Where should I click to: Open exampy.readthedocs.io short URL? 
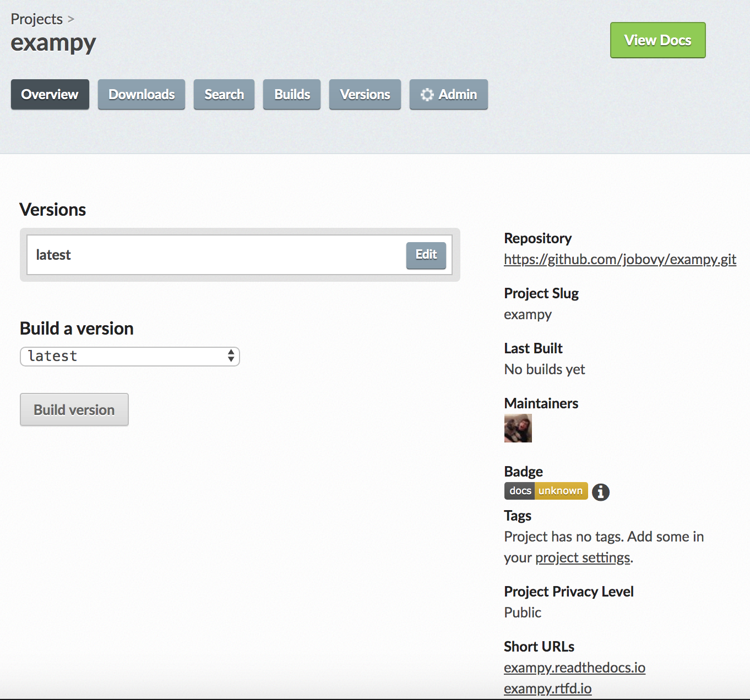(574, 668)
